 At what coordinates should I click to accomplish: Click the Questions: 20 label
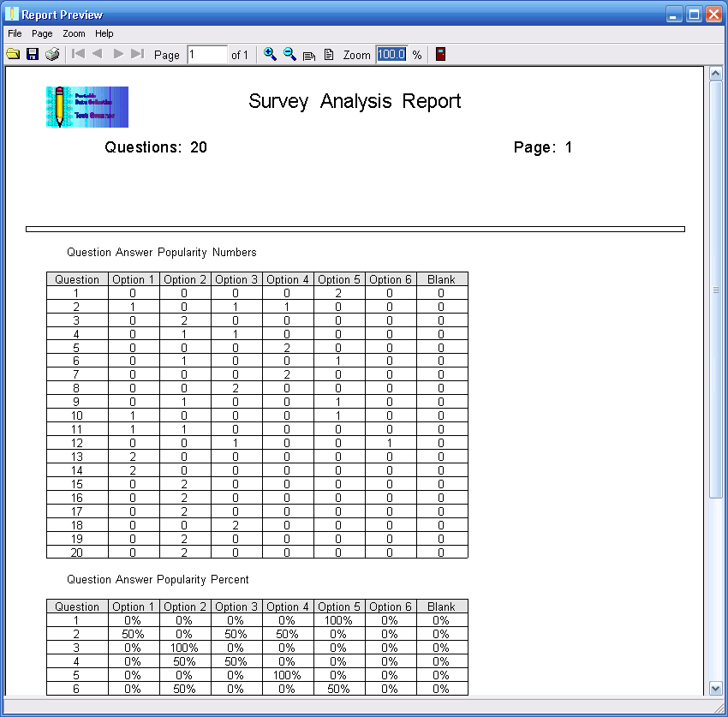click(x=156, y=147)
